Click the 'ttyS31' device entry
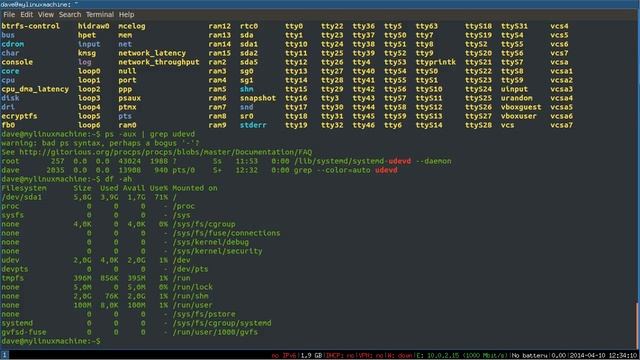Viewport: 640px width, 360px height. click(514, 26)
